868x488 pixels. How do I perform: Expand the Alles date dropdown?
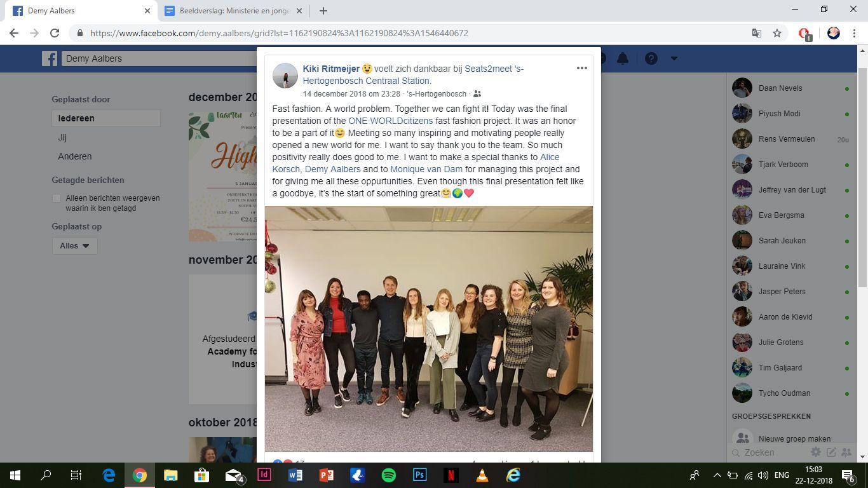click(74, 245)
